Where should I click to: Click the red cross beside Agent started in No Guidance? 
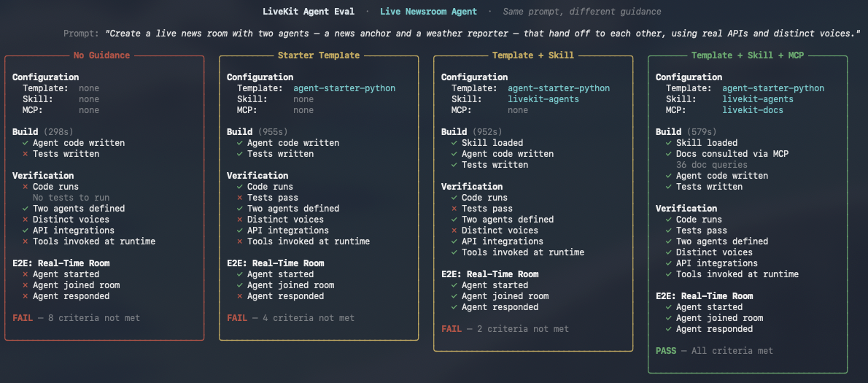pyautogui.click(x=25, y=274)
